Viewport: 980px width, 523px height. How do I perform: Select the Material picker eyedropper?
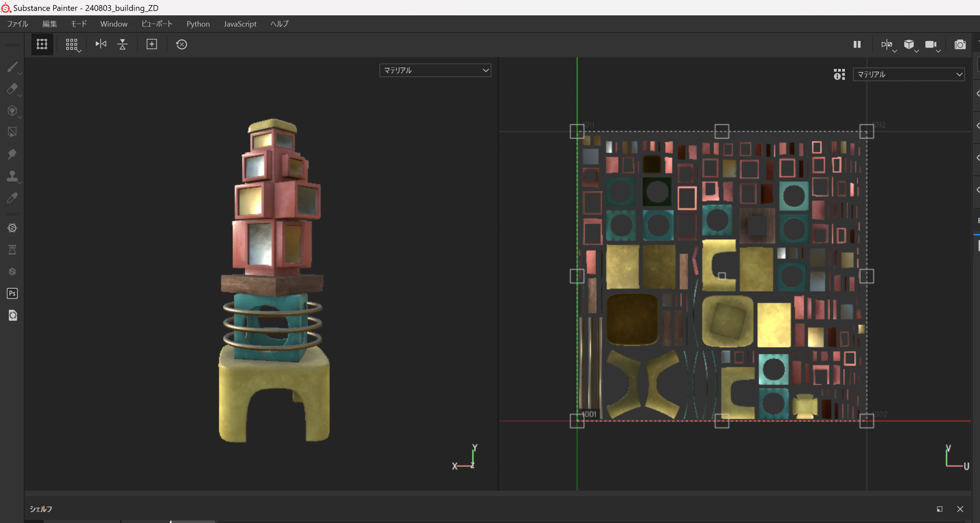click(12, 198)
